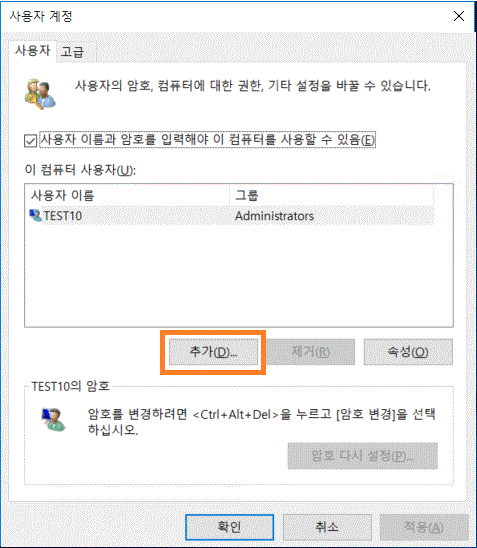Select the 사용자 tab
This screenshot has height=548, width=477.
pyautogui.click(x=32, y=51)
